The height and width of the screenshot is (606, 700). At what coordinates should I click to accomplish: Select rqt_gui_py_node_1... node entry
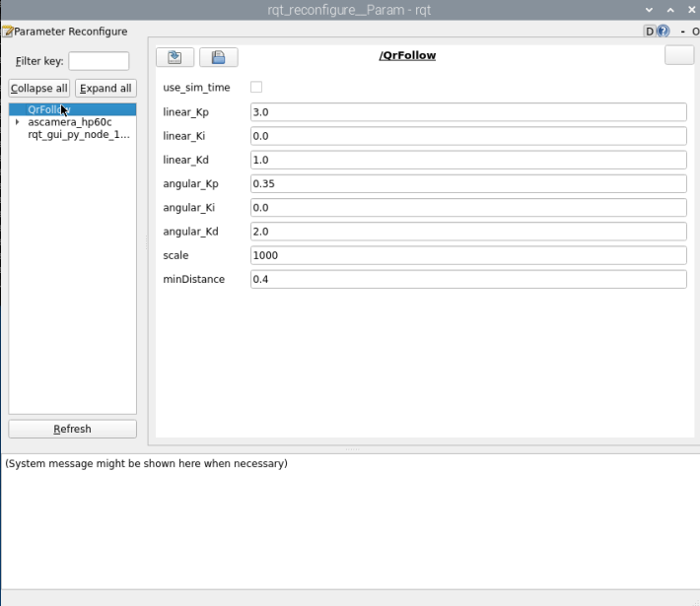coord(79,134)
